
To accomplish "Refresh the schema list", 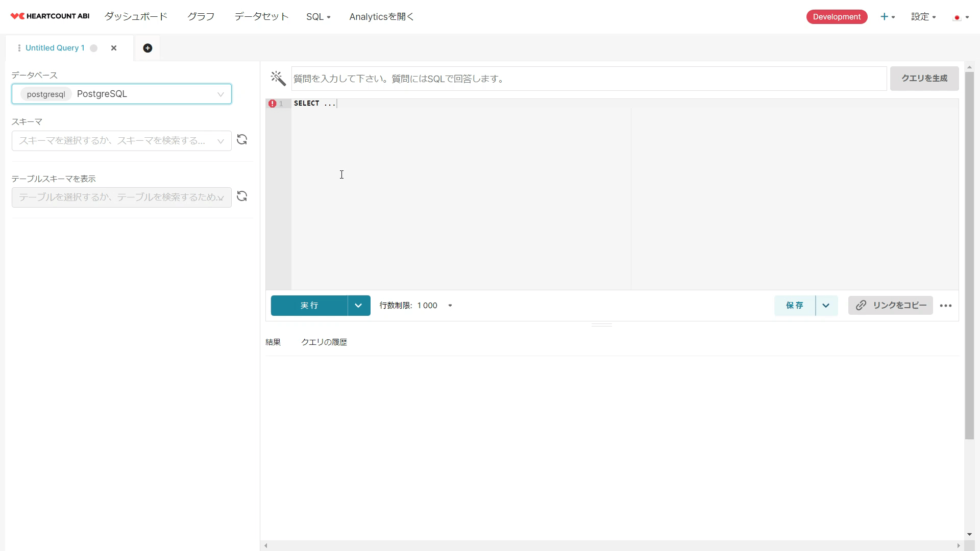I will click(242, 140).
